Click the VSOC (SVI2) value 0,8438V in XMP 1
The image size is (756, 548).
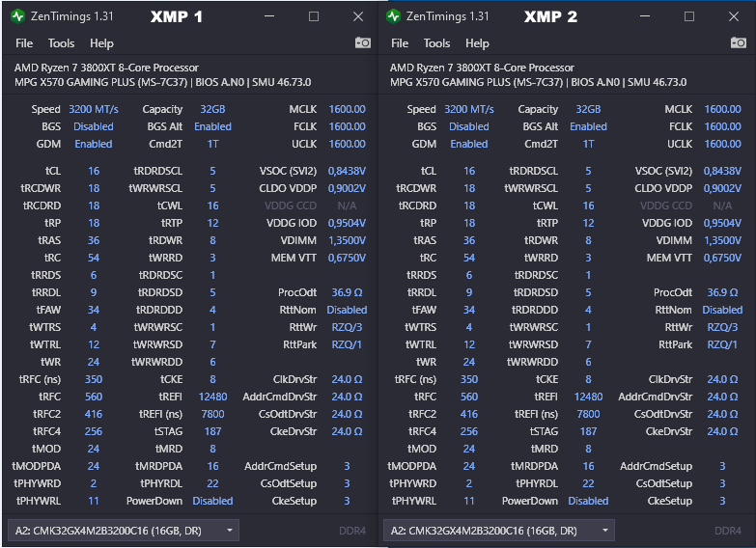click(347, 171)
